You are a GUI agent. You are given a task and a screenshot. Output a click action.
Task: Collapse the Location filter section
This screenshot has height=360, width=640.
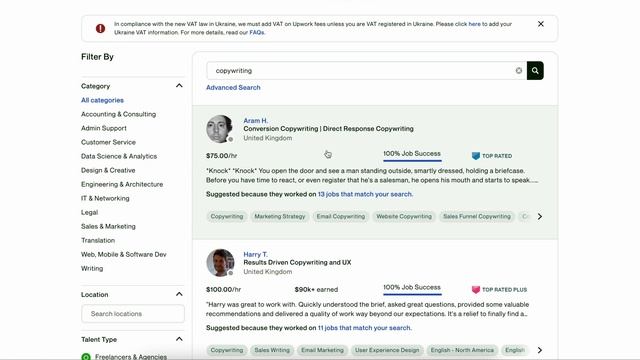pyautogui.click(x=179, y=294)
